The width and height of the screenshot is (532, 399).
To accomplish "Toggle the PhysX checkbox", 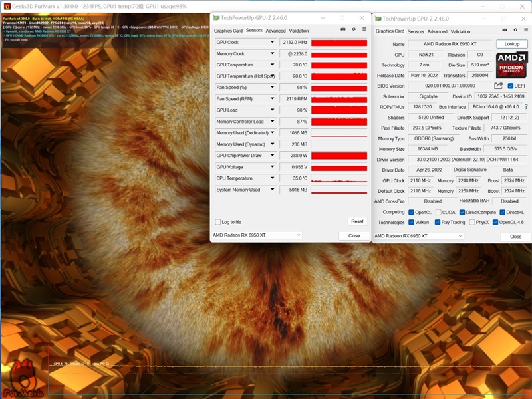I will click(472, 222).
